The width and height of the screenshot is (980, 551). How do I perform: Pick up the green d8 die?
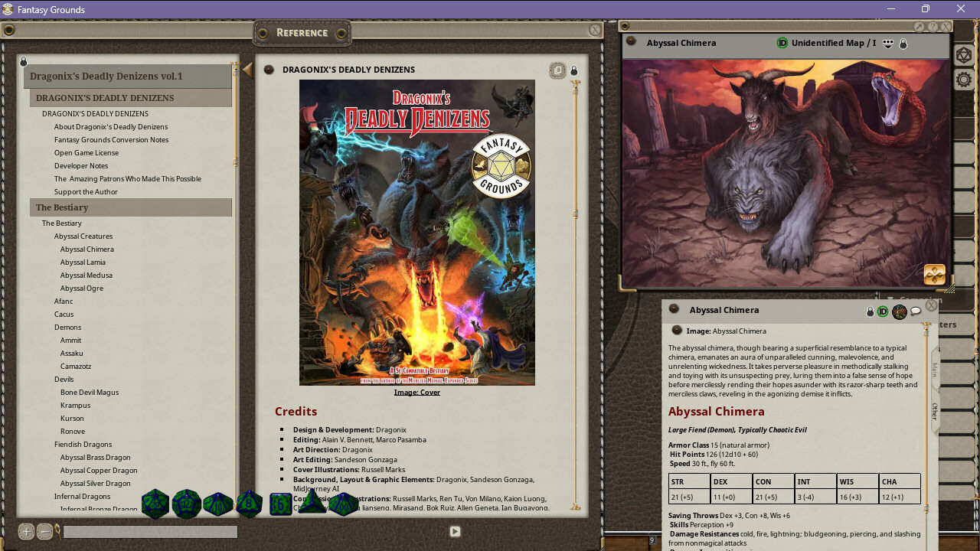click(250, 504)
